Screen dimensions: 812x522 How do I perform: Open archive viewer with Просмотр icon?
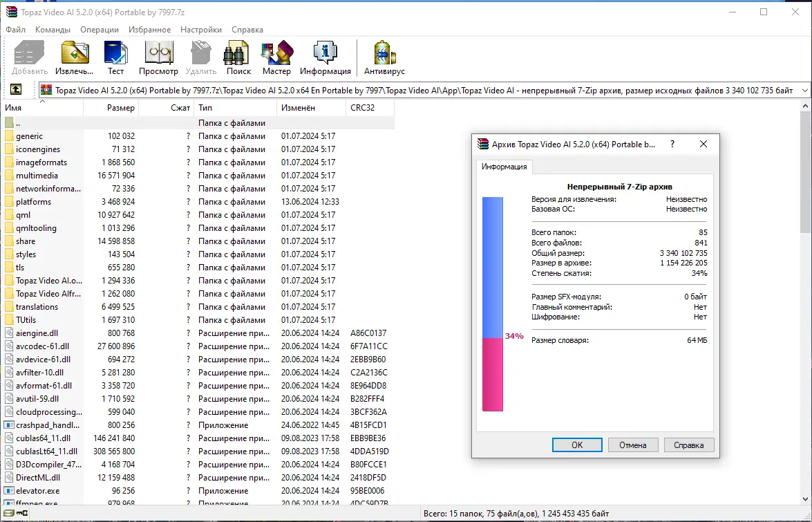158,57
